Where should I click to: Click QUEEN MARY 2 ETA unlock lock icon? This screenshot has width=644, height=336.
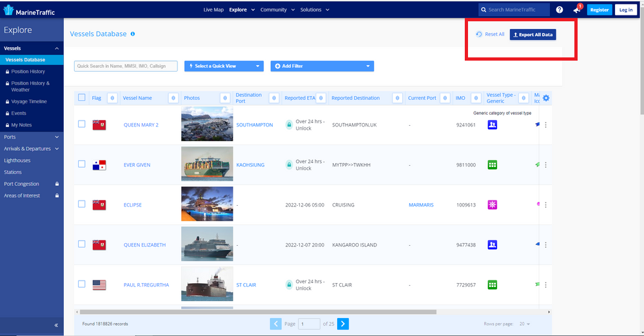289,125
